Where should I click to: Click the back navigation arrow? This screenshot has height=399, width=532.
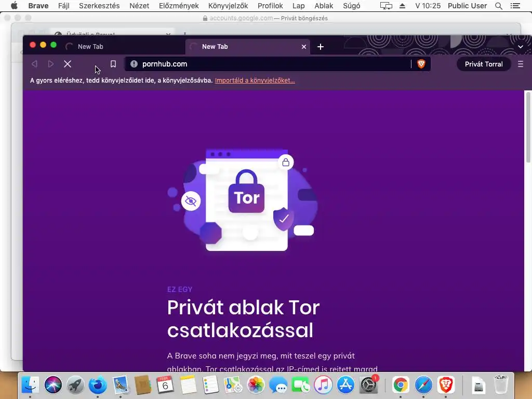point(34,64)
